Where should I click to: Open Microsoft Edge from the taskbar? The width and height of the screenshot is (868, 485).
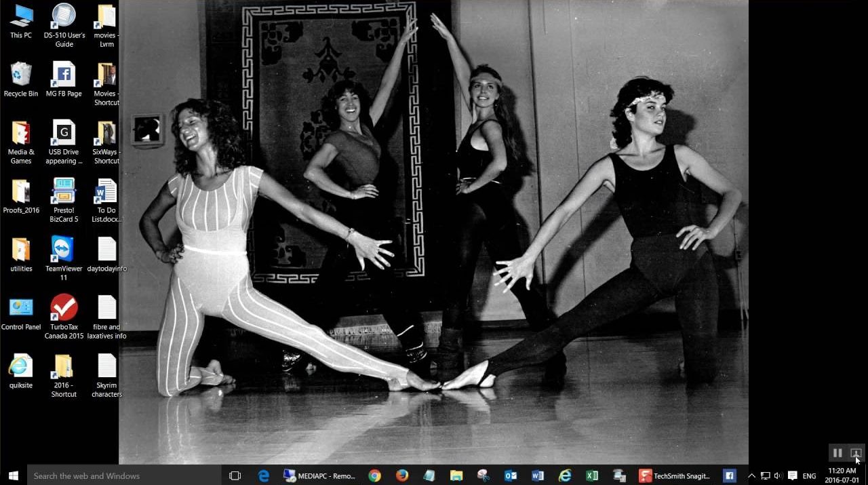[264, 476]
